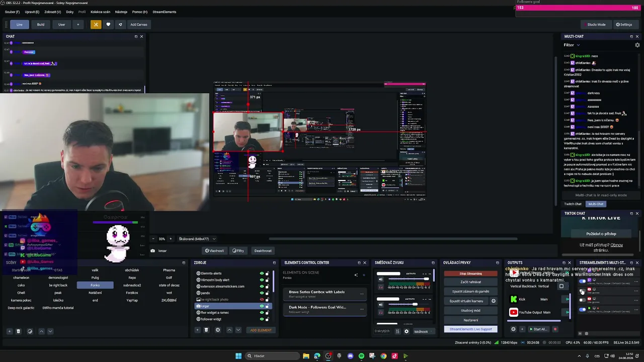Open Multi-Chat settings gear

[637, 45]
